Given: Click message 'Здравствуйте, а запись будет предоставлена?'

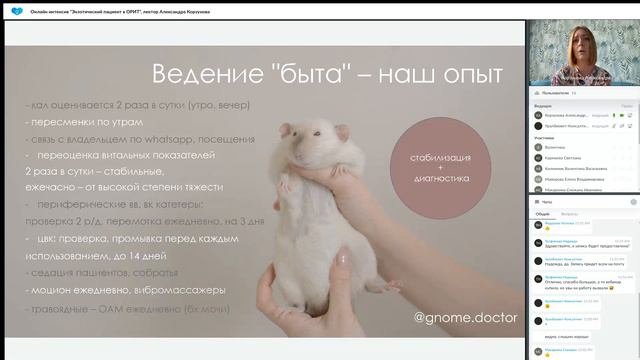Looking at the screenshot, I should click(587, 247).
